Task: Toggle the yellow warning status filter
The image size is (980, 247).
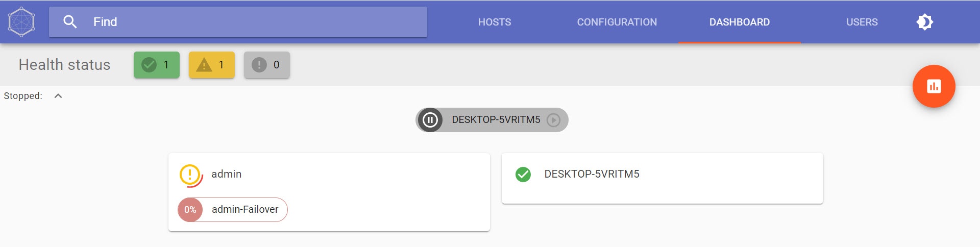Action: pos(211,65)
